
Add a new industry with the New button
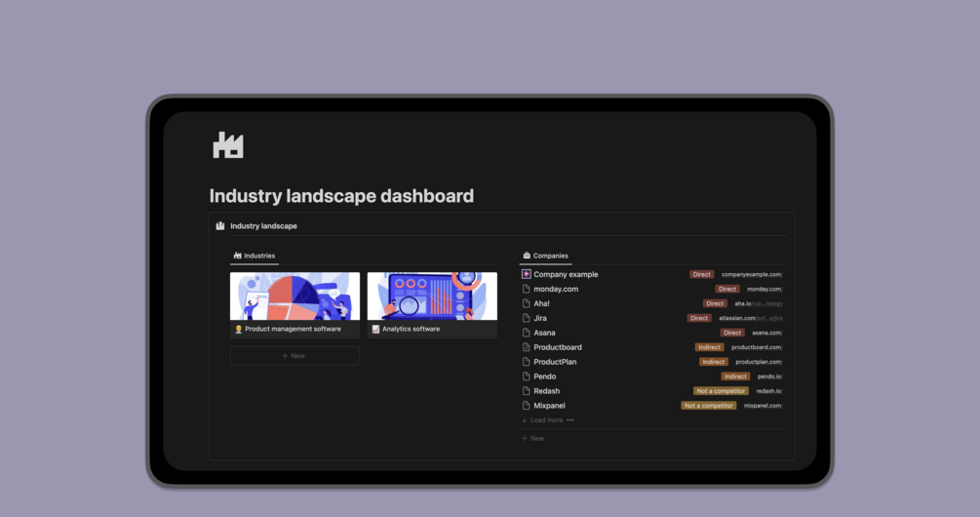[295, 356]
